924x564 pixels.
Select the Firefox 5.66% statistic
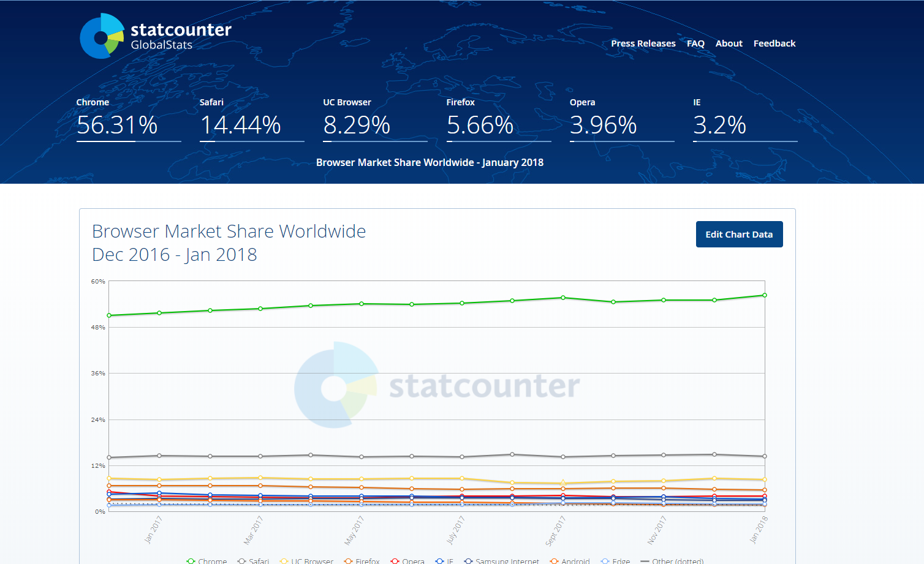[499, 119]
